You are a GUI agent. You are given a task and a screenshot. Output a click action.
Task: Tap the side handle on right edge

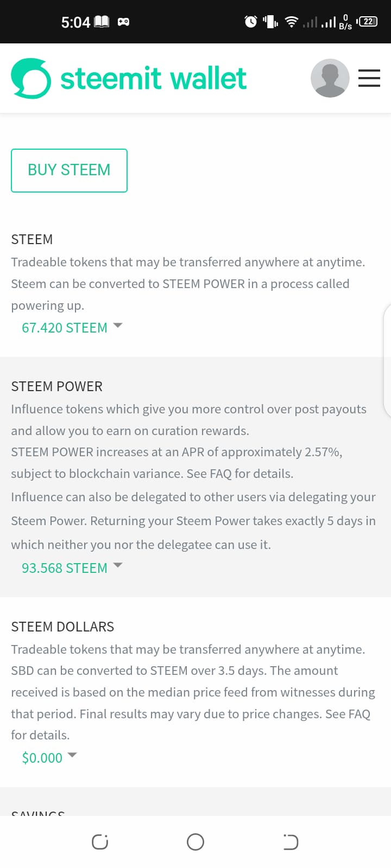pyautogui.click(x=387, y=361)
